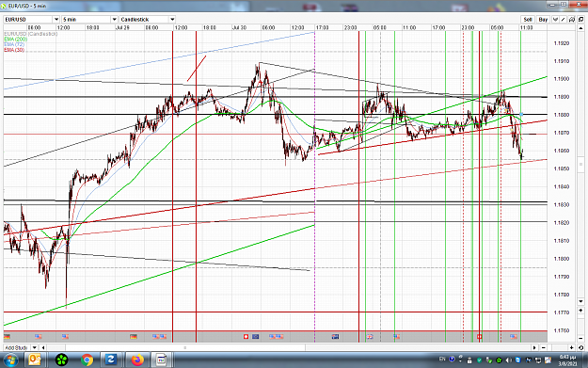Click the price scale plus button

click(x=580, y=311)
